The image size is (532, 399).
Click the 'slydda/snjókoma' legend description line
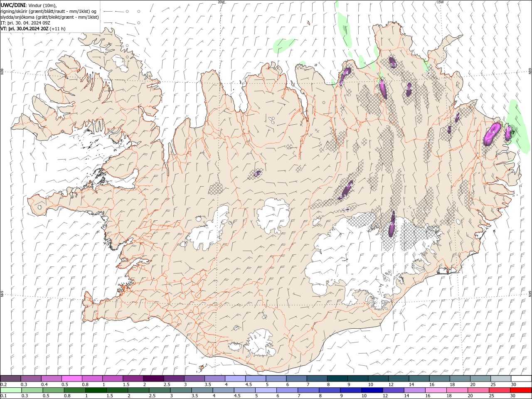click(x=50, y=17)
